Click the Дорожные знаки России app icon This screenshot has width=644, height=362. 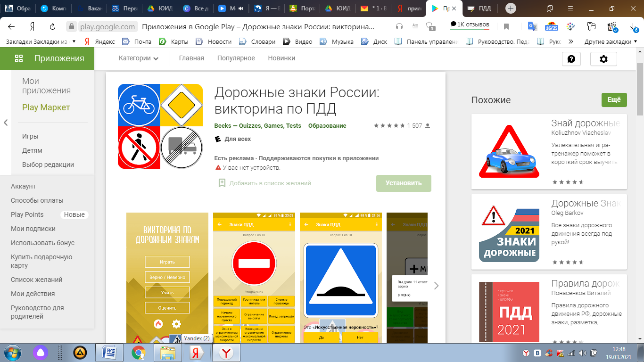coord(160,126)
